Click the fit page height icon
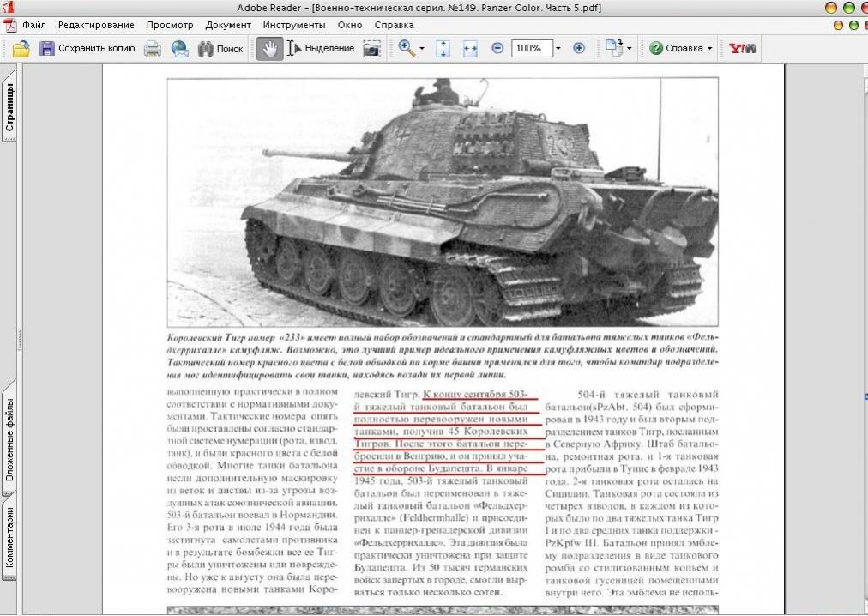 (x=443, y=49)
